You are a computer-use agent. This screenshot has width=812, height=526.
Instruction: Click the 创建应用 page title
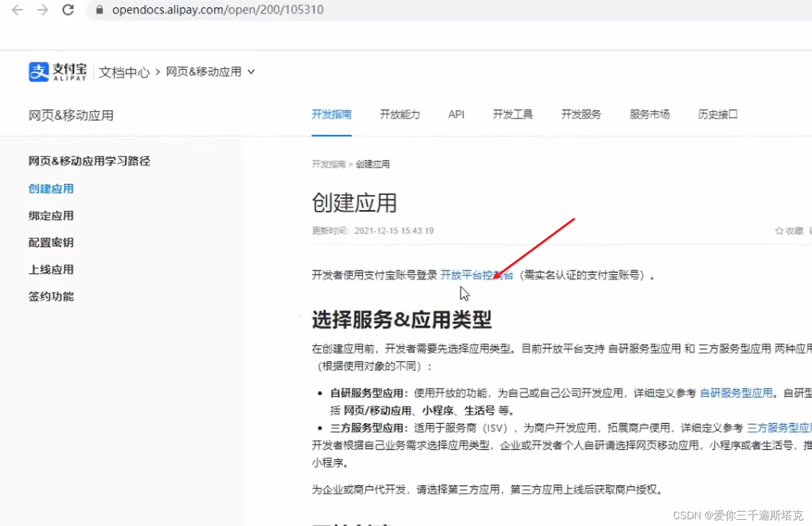(x=355, y=203)
